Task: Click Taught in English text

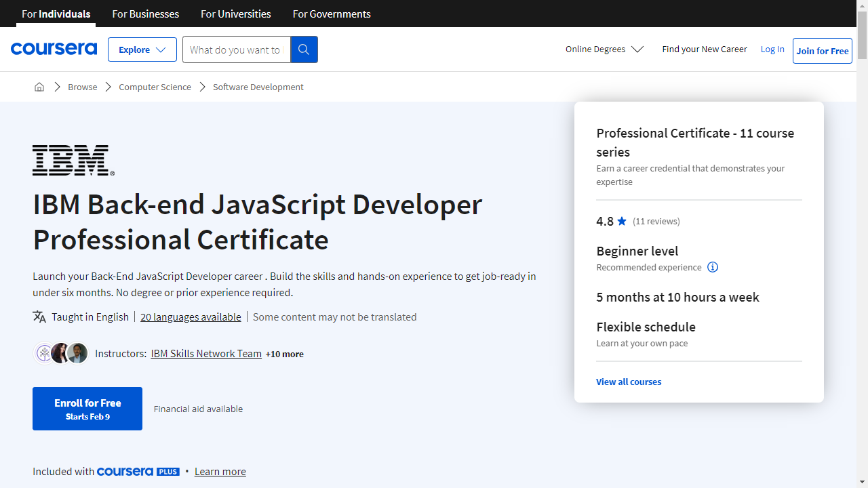Action: [90, 317]
